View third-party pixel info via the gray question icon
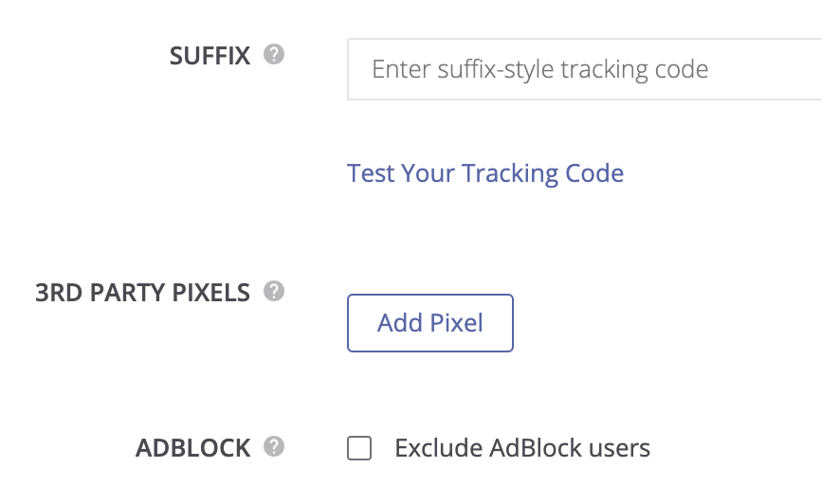 coord(274,291)
